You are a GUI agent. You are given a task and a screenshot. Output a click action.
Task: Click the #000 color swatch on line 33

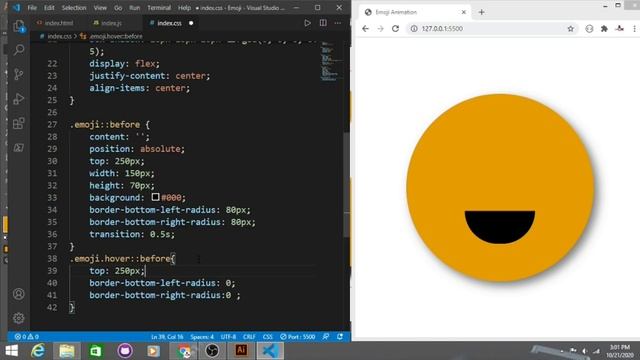pyautogui.click(x=155, y=197)
